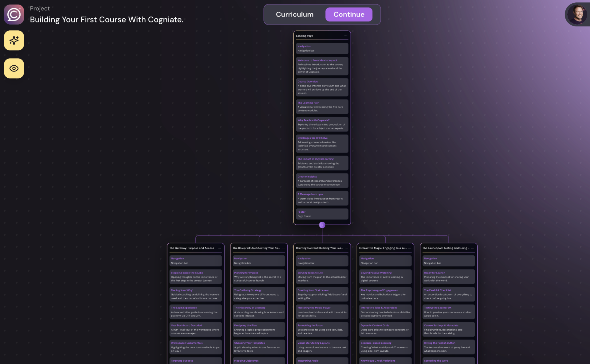The width and height of the screenshot is (590, 364).
Task: Select Course Settings & Metadata section
Action: pos(449,329)
